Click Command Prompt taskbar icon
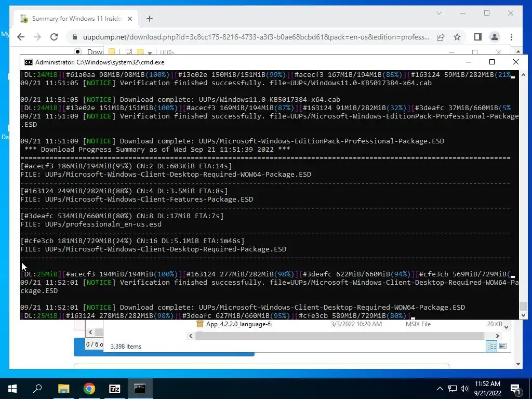The height and width of the screenshot is (399, 532). point(140,389)
